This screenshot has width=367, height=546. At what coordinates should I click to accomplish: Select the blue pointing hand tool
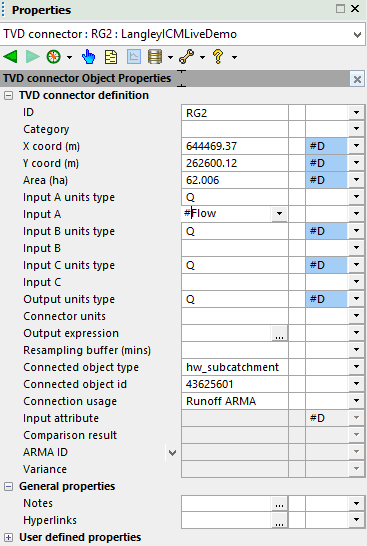tap(88, 56)
